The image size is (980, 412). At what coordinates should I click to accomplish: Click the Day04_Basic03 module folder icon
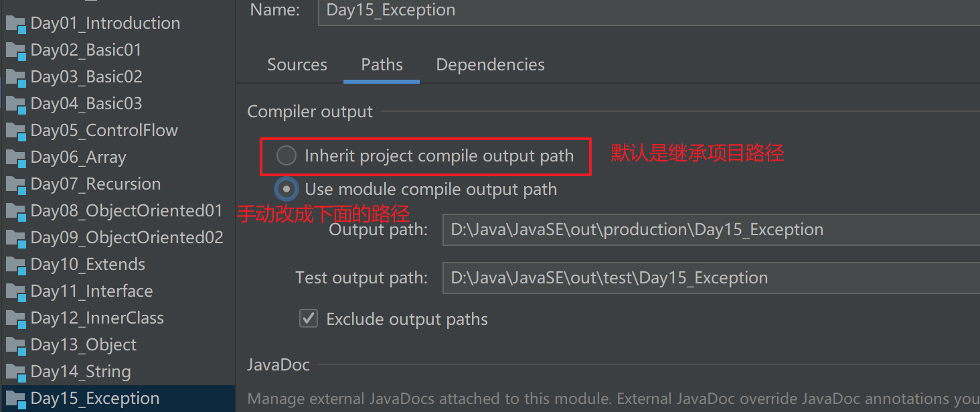15,105
